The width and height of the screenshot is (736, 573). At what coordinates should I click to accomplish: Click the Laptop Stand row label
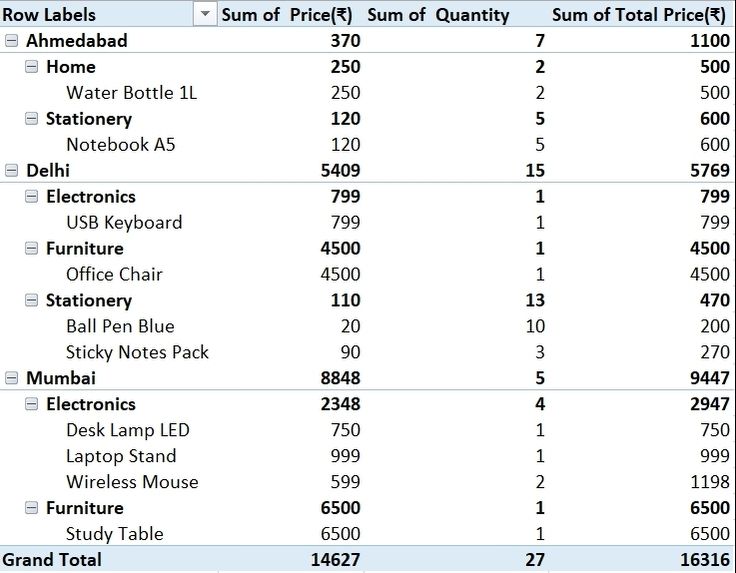(x=121, y=456)
